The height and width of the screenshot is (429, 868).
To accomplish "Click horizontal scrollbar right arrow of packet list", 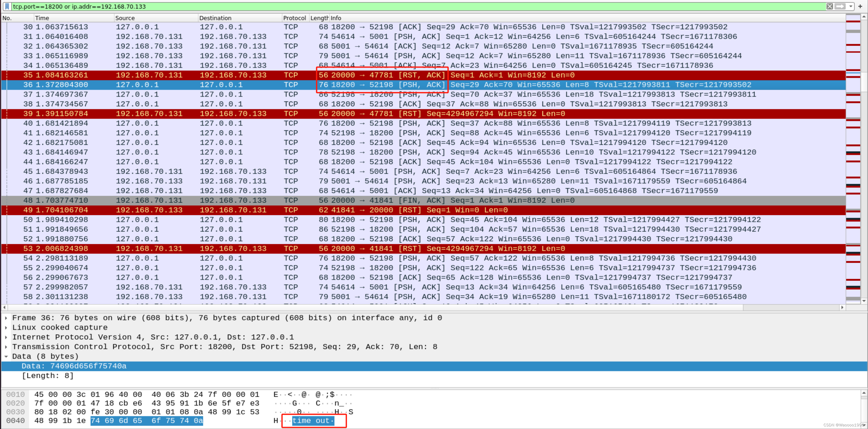I will pyautogui.click(x=842, y=307).
